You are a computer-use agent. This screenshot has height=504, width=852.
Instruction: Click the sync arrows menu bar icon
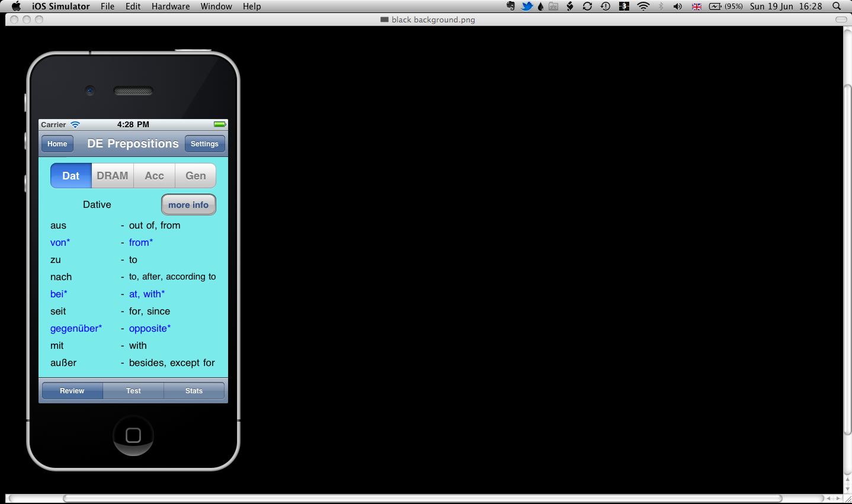pyautogui.click(x=587, y=7)
